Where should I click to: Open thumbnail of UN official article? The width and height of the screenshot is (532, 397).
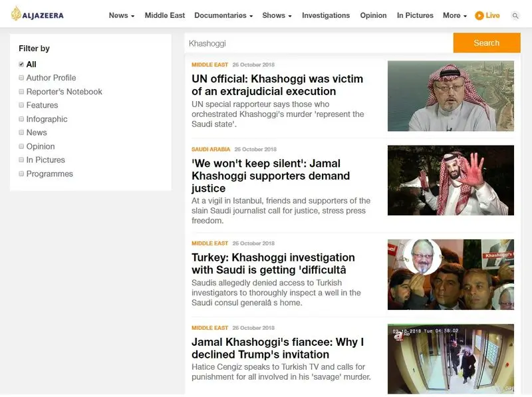[x=451, y=96]
